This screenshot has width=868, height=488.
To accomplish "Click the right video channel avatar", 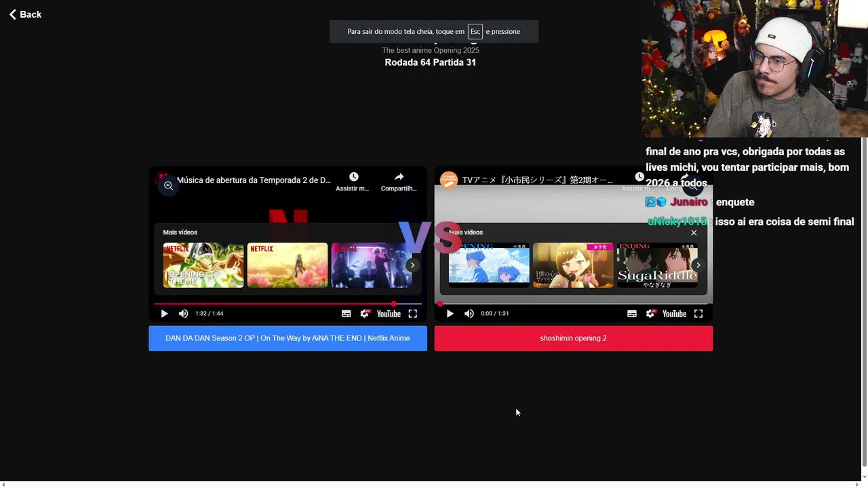I will 449,180.
